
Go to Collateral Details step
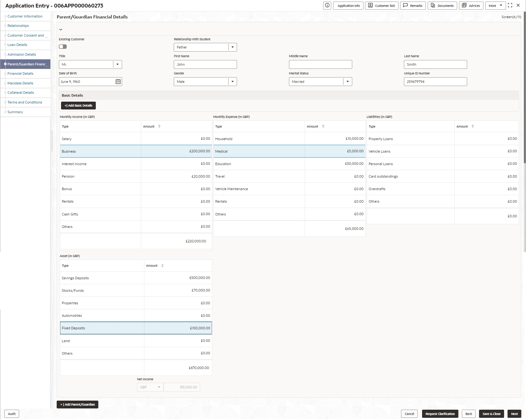tap(21, 93)
